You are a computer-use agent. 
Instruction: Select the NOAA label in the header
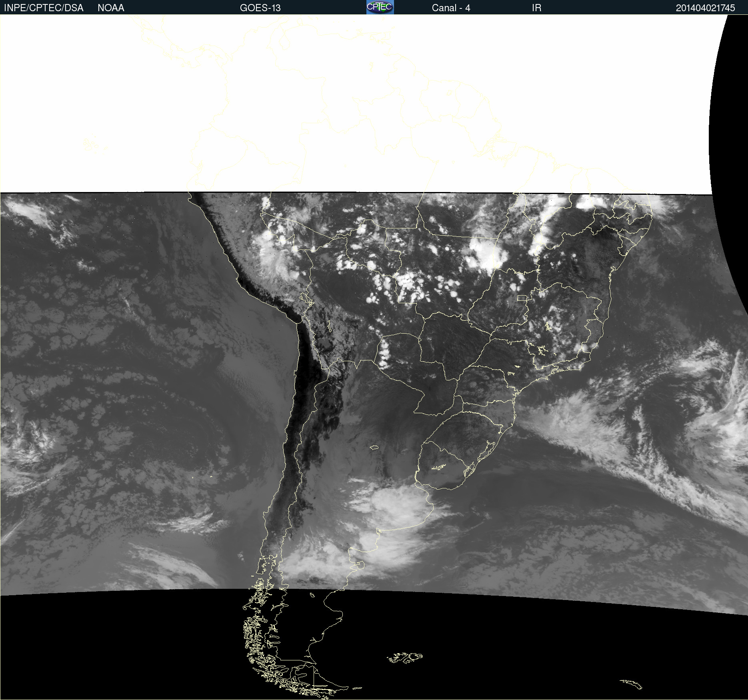[x=111, y=8]
